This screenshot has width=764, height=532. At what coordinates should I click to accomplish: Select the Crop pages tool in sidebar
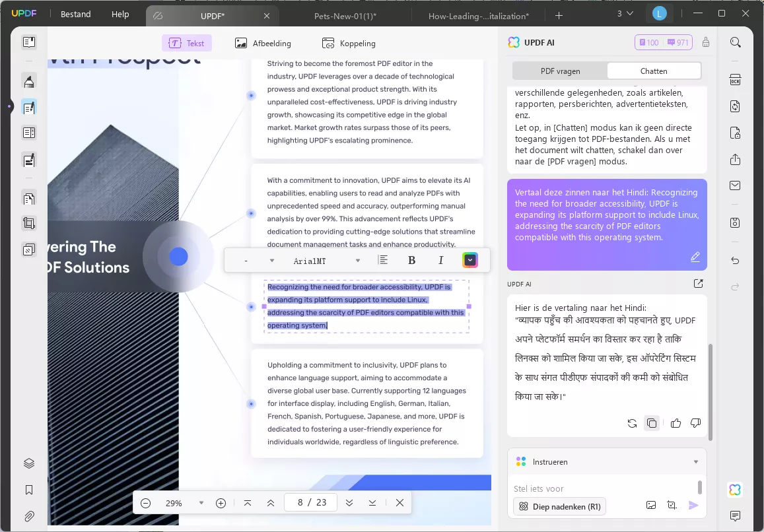(29, 224)
